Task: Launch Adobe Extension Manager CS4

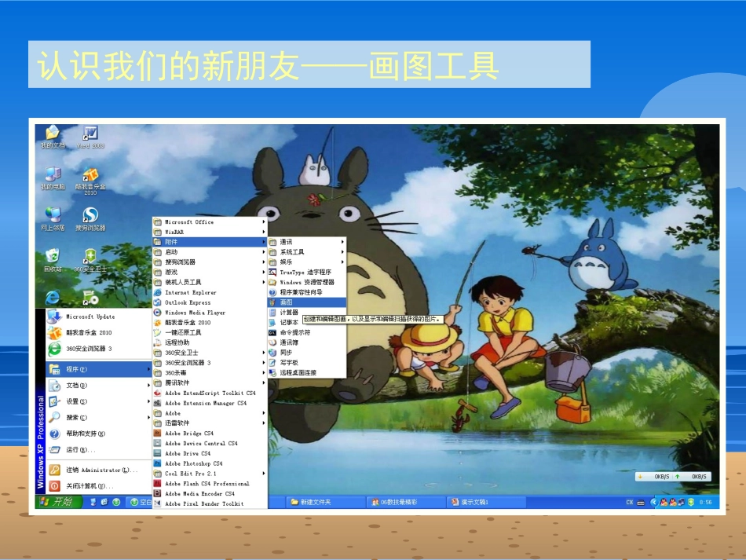Action: pyautogui.click(x=210, y=403)
